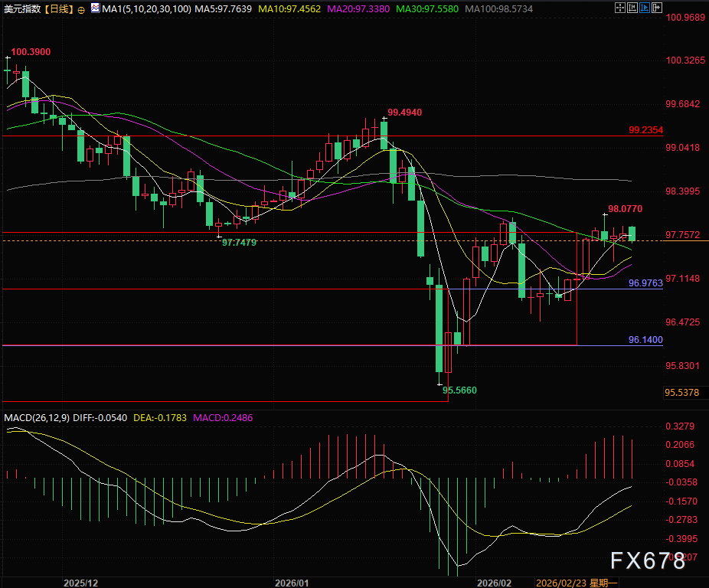The width and height of the screenshot is (709, 588).
Task: Change the 【日线】 period label
Action: pos(58,8)
